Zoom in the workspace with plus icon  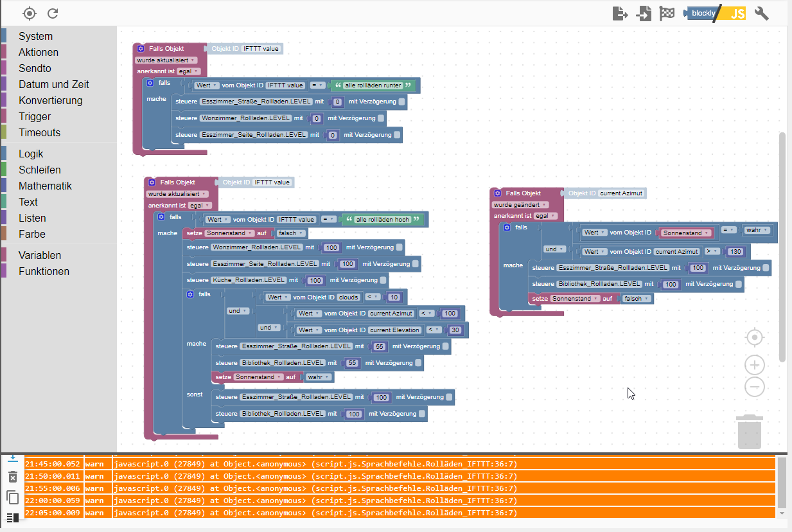point(755,365)
